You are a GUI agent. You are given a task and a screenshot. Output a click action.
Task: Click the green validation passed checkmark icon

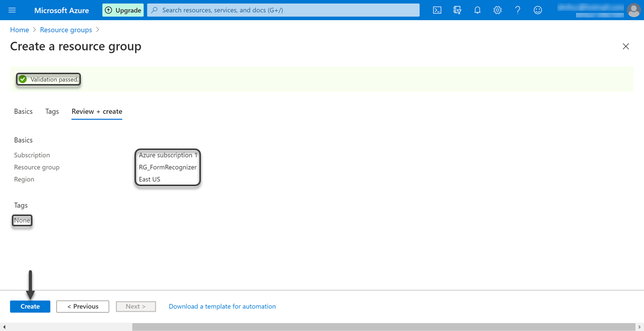(x=23, y=79)
